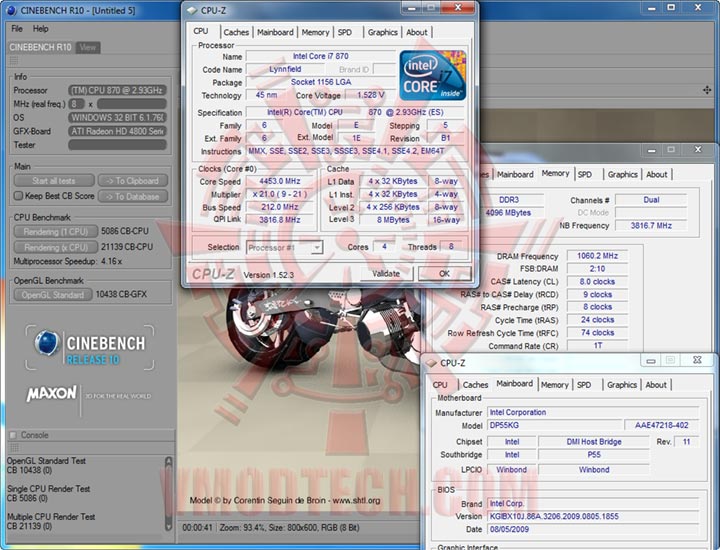Run the Rendering (x CPU) test
Viewport: 720px width, 550px height.
(56, 247)
